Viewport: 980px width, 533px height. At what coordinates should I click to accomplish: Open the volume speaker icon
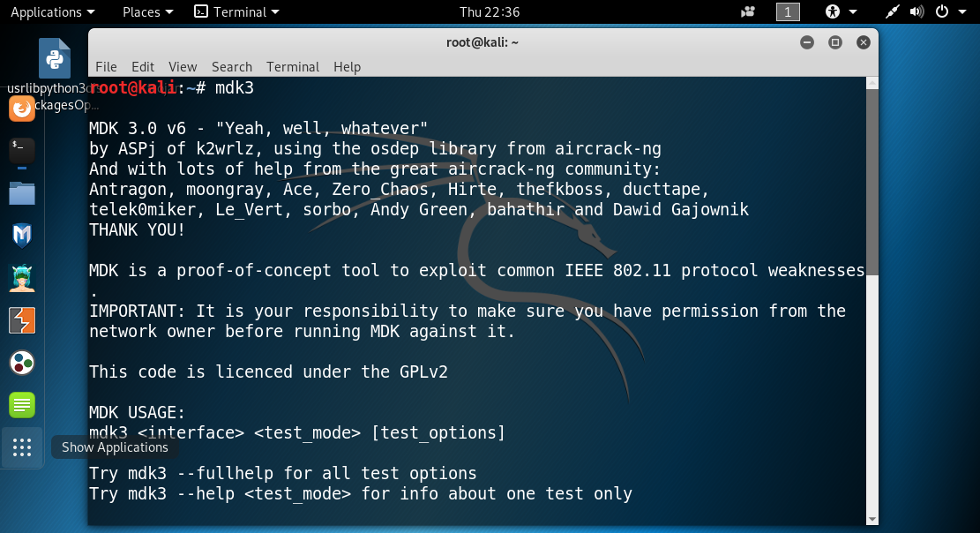point(916,11)
